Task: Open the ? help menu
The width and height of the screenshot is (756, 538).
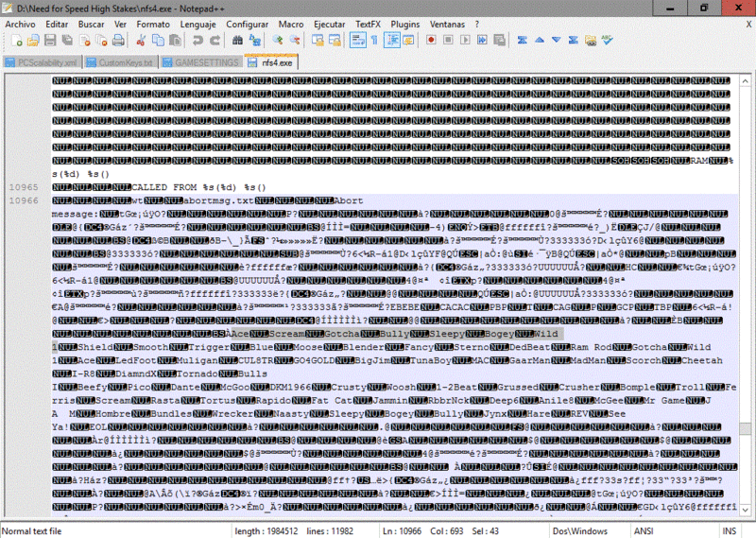Action: [477, 25]
